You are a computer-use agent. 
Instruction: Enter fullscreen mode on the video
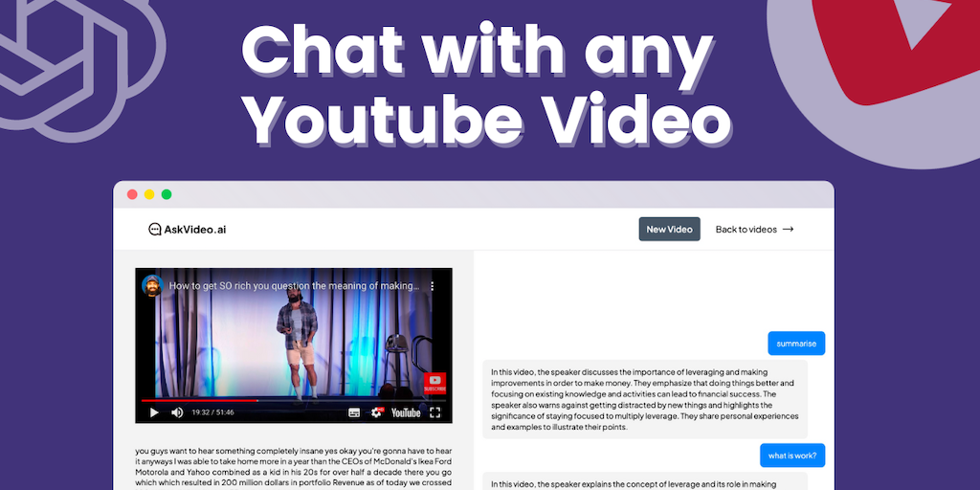pos(435,412)
